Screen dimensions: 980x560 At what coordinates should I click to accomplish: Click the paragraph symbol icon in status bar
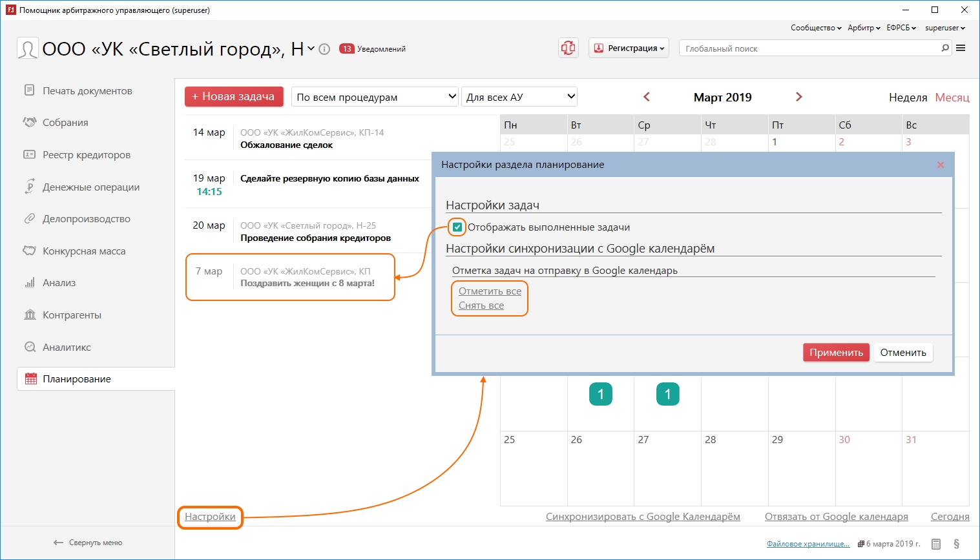[957, 544]
